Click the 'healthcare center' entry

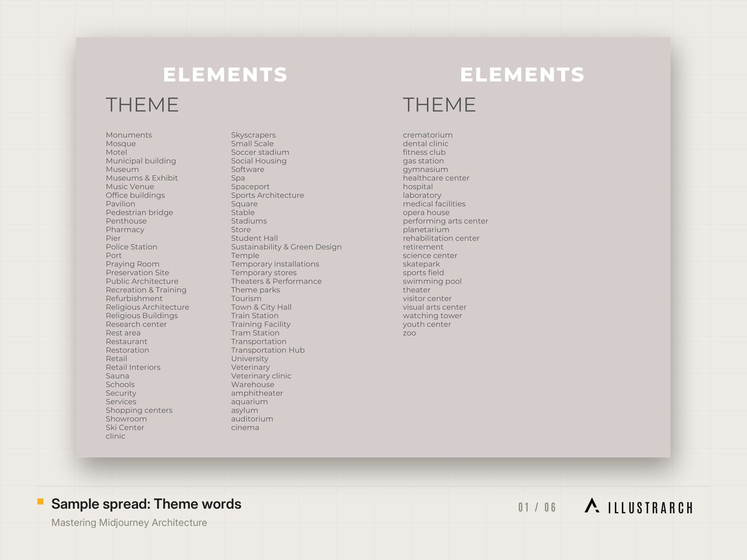coord(436,178)
